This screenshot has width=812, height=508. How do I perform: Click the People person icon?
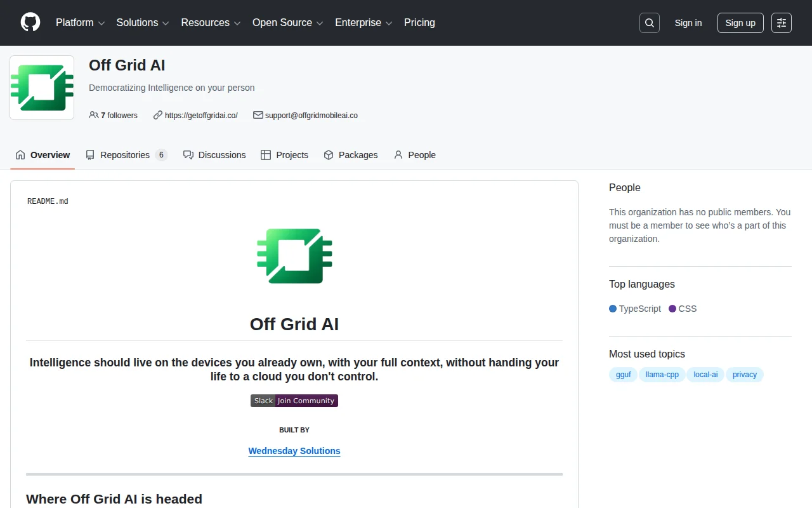398,155
